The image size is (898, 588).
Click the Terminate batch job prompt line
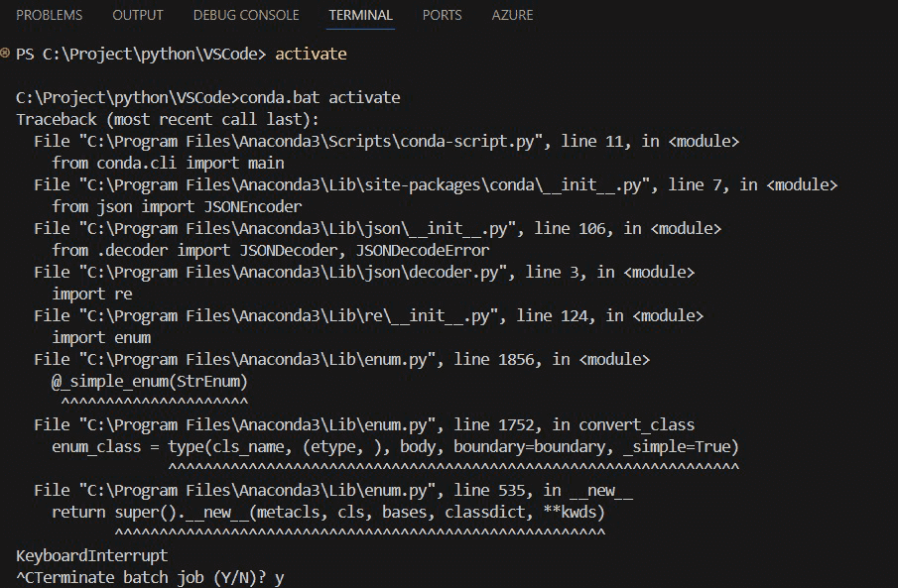point(151,577)
